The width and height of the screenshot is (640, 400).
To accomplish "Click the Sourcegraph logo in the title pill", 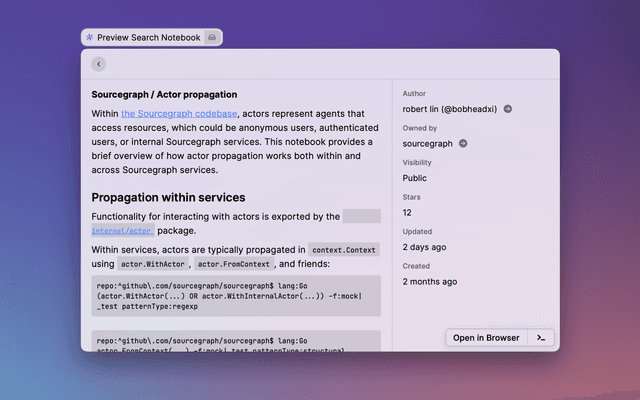I will pyautogui.click(x=90, y=38).
